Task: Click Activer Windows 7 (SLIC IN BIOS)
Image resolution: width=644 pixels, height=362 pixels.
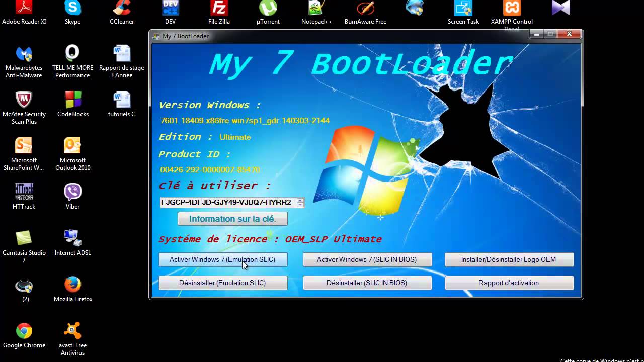Action: click(367, 260)
